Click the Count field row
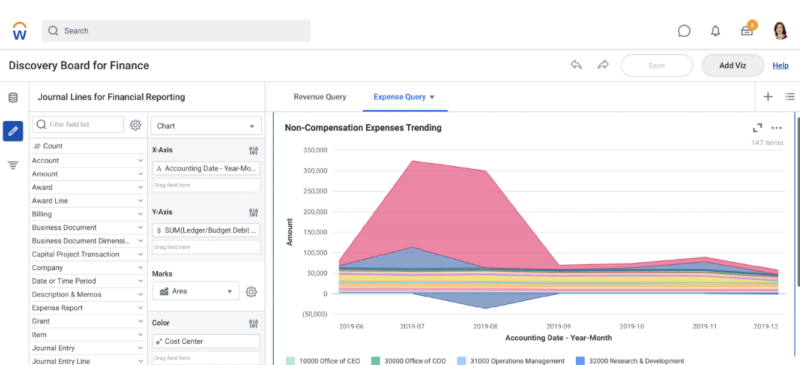800x365 pixels. 88,146
